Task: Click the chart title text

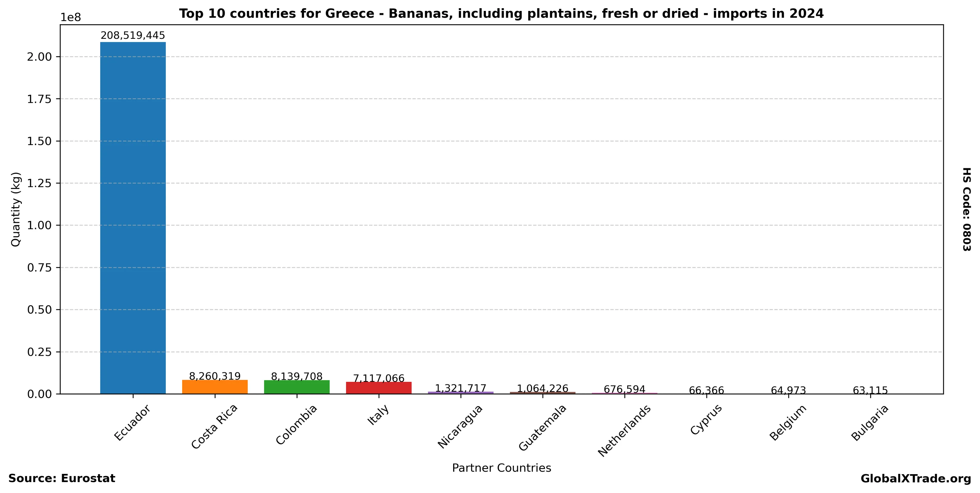Action: point(501,14)
